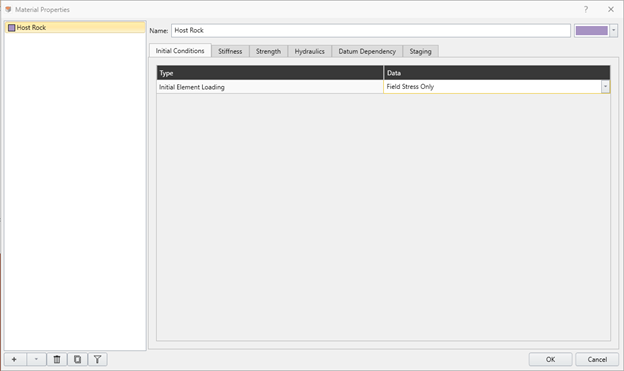Click the purple material color swatch
This screenshot has width=624, height=371.
click(592, 31)
